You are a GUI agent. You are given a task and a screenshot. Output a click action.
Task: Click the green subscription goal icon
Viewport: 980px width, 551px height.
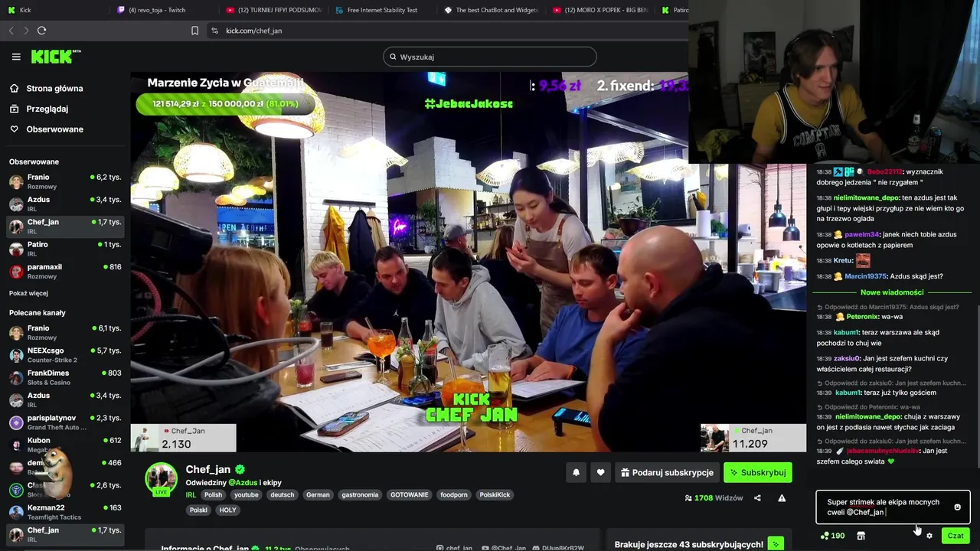tap(775, 544)
